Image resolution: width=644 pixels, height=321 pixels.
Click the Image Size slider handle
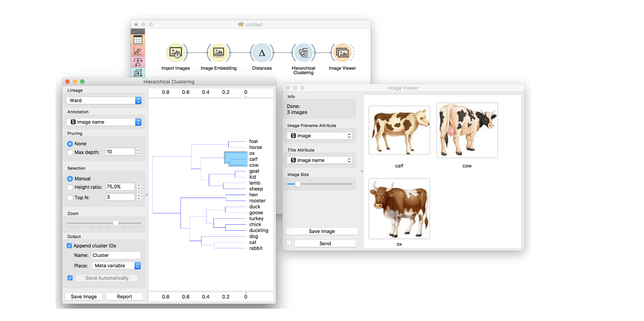pos(298,184)
